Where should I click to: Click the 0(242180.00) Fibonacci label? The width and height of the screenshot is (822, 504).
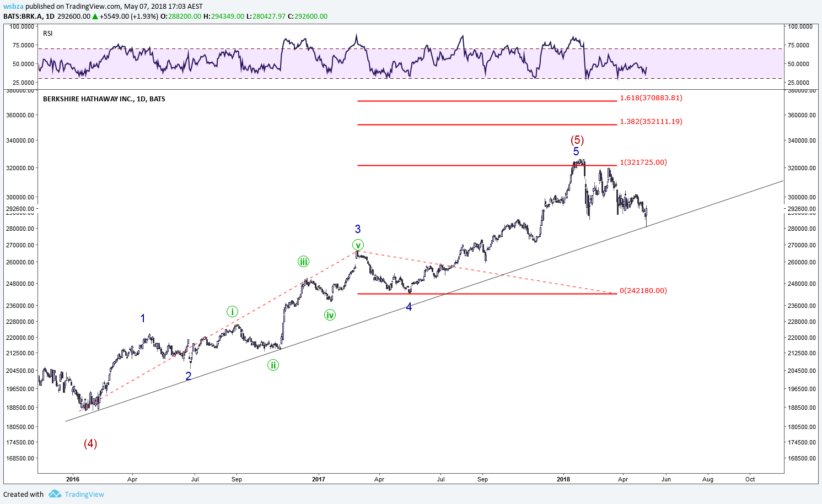pos(643,290)
